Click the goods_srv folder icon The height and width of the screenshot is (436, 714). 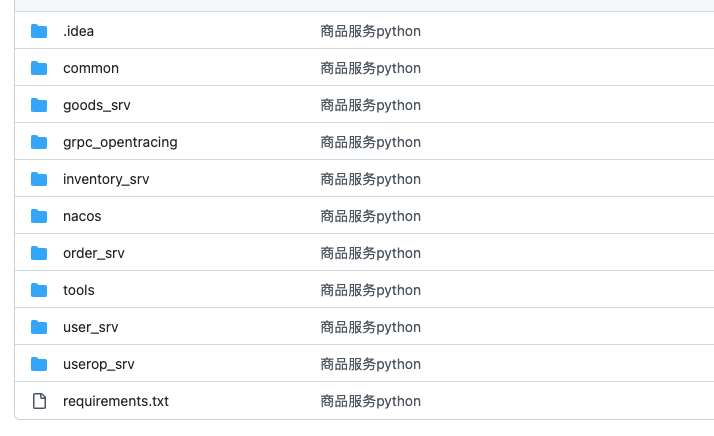39,105
